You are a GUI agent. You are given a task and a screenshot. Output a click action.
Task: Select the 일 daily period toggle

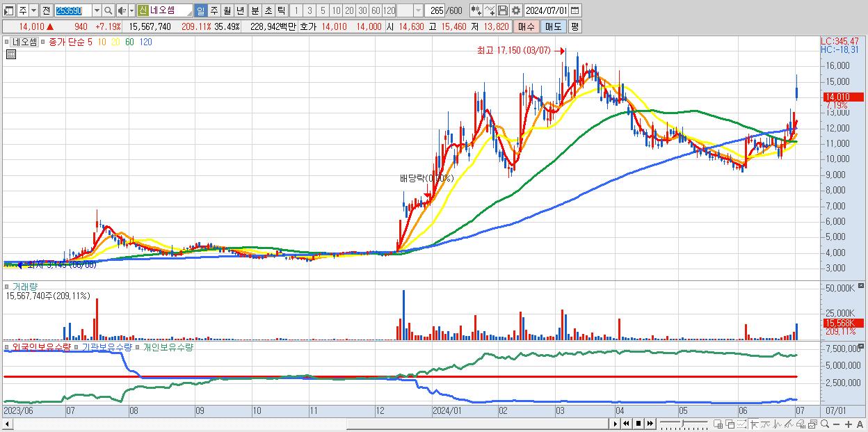coord(200,10)
